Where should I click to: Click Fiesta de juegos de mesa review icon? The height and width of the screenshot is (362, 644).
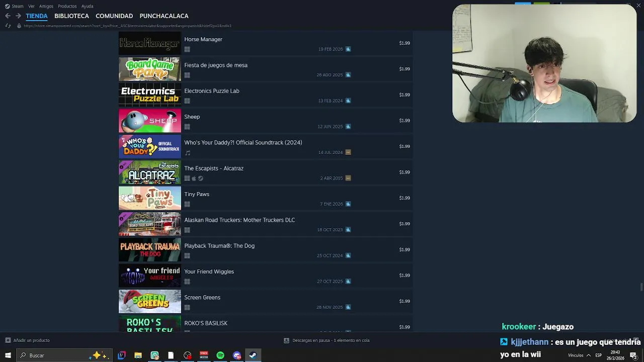click(348, 75)
